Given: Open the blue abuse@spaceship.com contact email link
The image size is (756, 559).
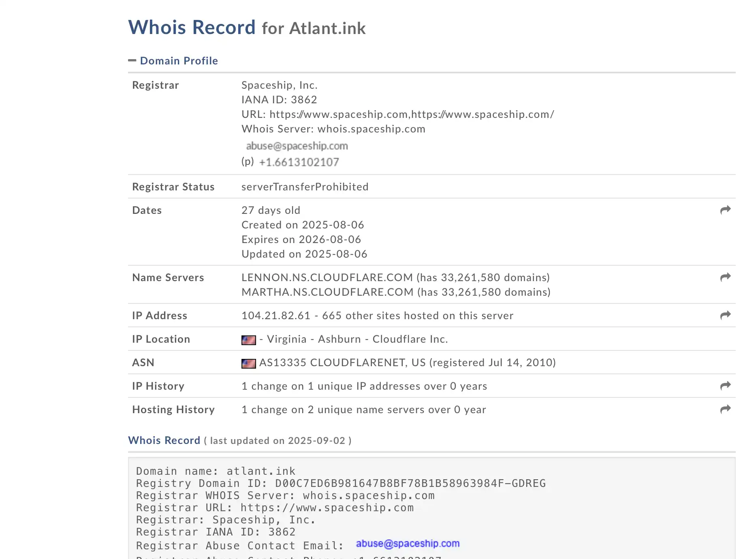Looking at the screenshot, I should pyautogui.click(x=408, y=544).
